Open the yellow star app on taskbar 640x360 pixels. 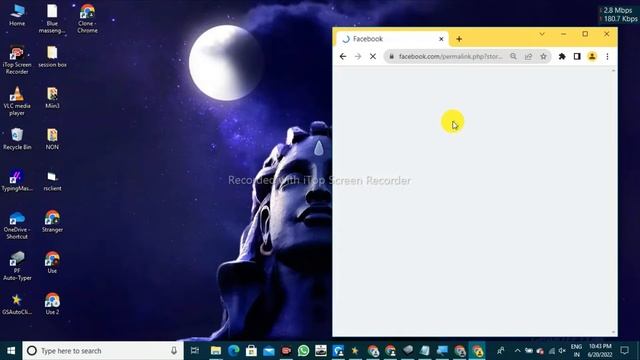point(355,351)
